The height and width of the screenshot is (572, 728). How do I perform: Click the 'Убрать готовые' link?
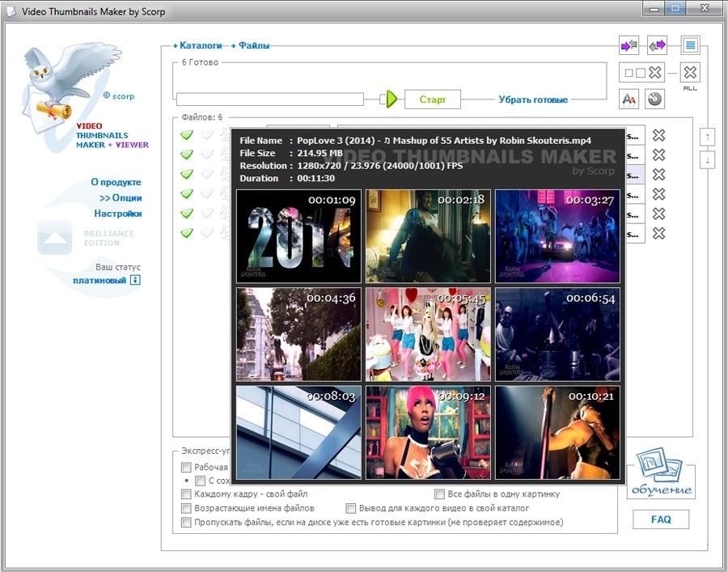(532, 100)
